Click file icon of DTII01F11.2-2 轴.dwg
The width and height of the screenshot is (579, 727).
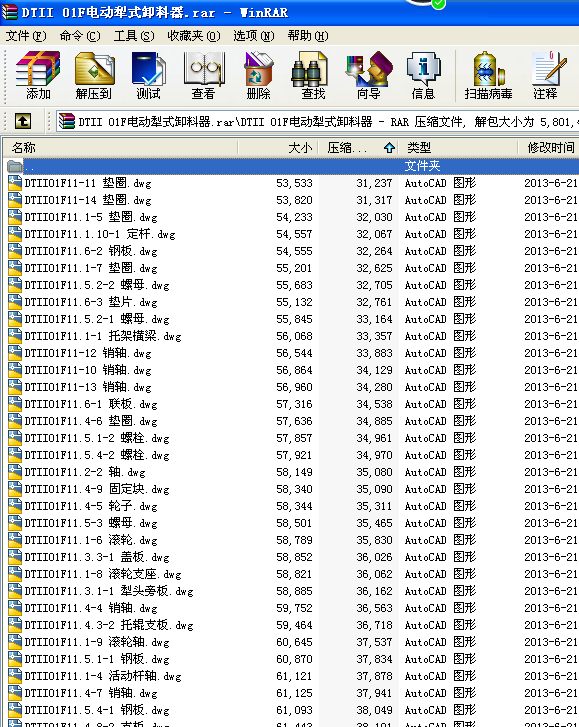coord(15,472)
